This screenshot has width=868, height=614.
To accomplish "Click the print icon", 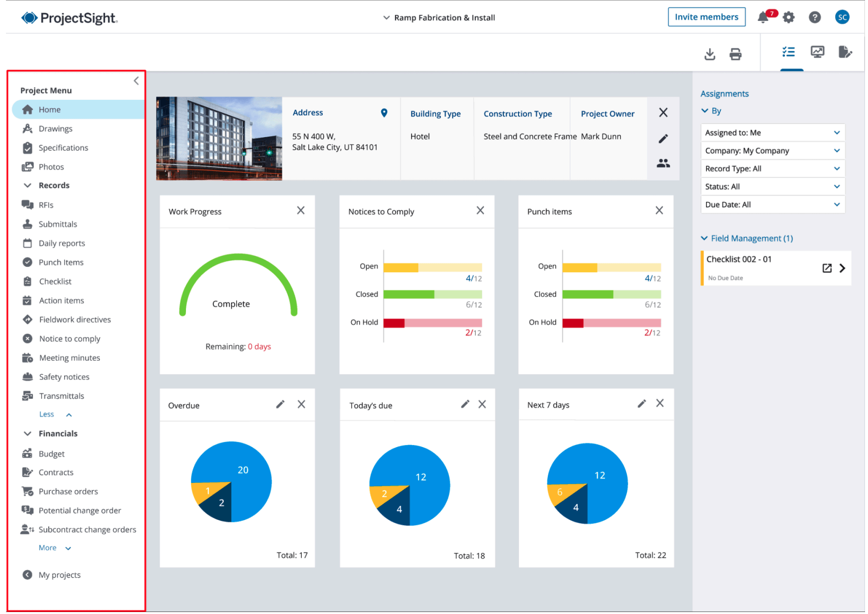I will (735, 54).
